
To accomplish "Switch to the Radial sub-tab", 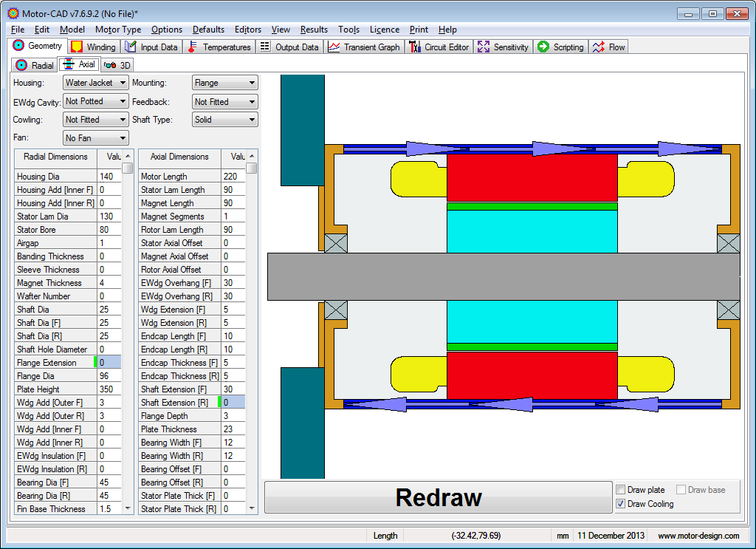I will [x=35, y=65].
